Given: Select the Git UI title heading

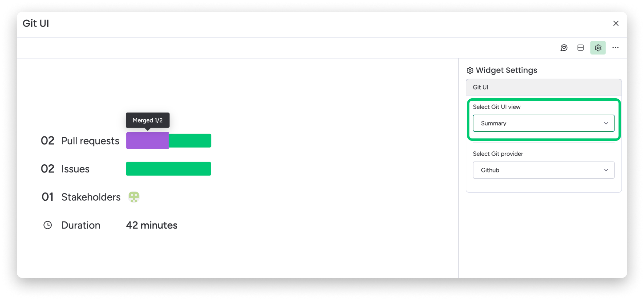Looking at the screenshot, I should coord(36,23).
